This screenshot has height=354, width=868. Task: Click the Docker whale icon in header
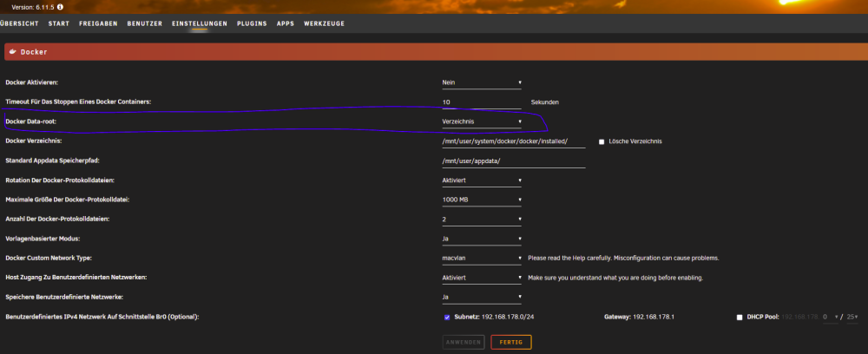pos(13,51)
